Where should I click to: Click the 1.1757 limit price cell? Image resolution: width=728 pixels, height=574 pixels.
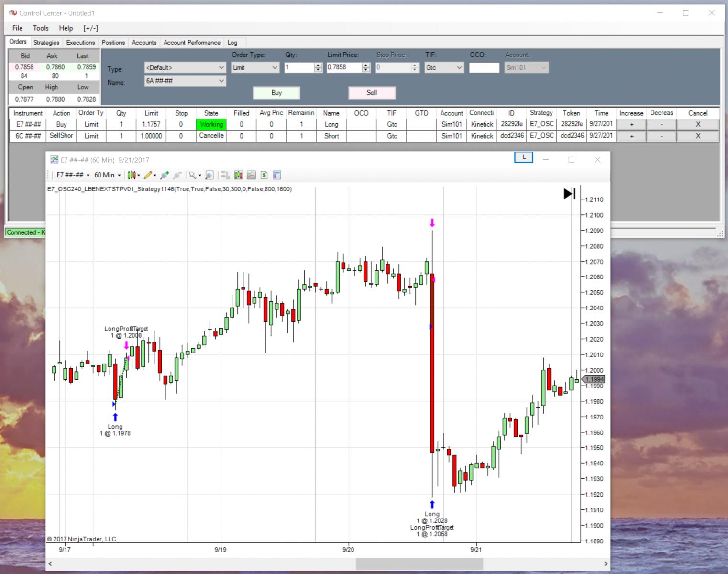coord(151,124)
